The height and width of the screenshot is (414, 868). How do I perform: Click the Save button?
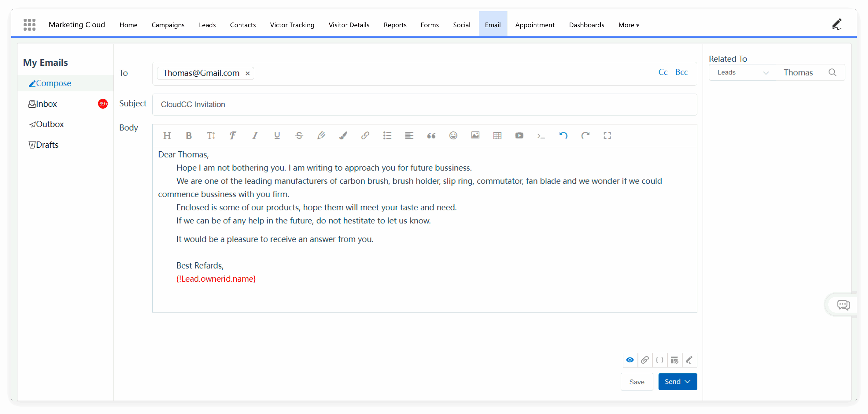(637, 382)
